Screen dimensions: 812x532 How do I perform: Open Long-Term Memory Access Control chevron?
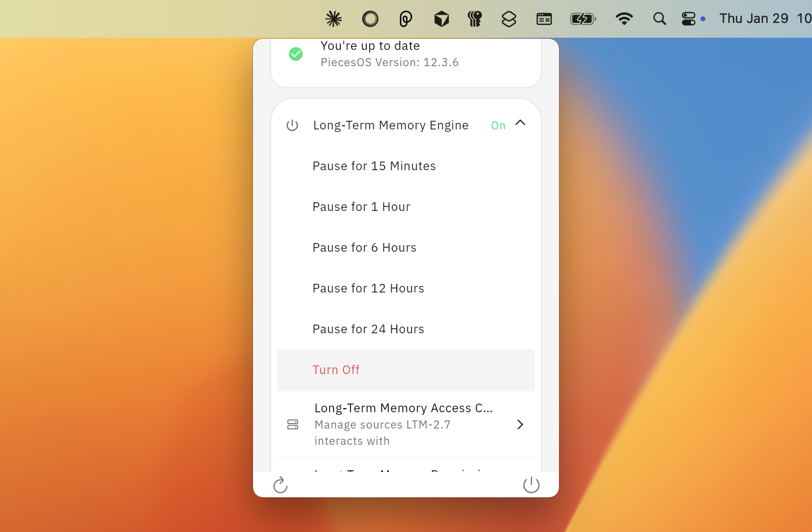[x=520, y=424]
